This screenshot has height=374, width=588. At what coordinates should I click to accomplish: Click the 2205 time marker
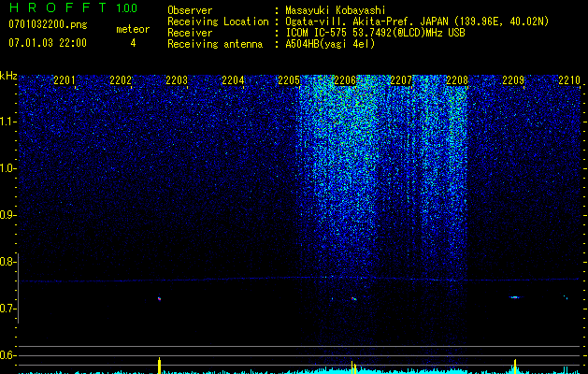(289, 80)
